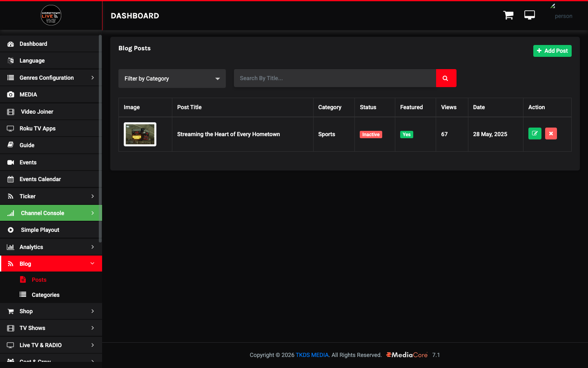Screen dimensions: 588x368
Task: Open the Categories submenu link
Action: click(x=46, y=295)
